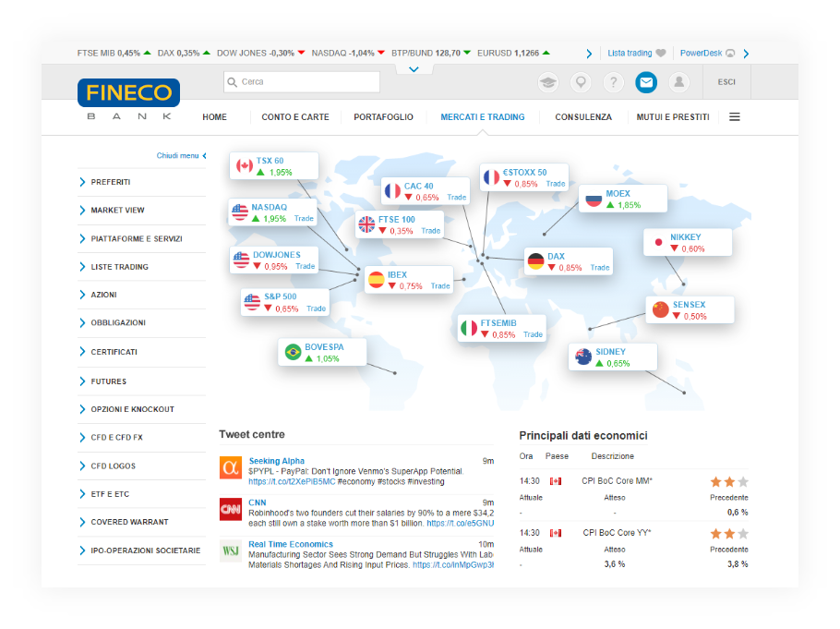Click the Germany flag on DAX
Screen dimensions: 840x629
(535, 261)
